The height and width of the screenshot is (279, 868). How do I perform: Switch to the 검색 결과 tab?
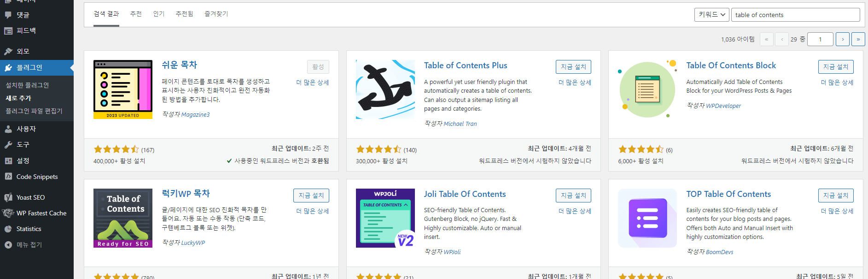pyautogui.click(x=106, y=14)
